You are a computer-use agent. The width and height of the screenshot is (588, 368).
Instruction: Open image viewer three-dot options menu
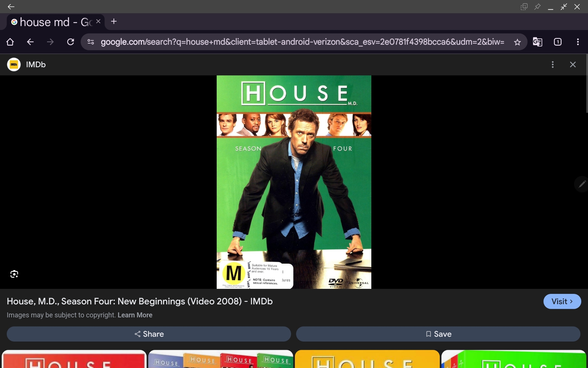[x=553, y=65]
